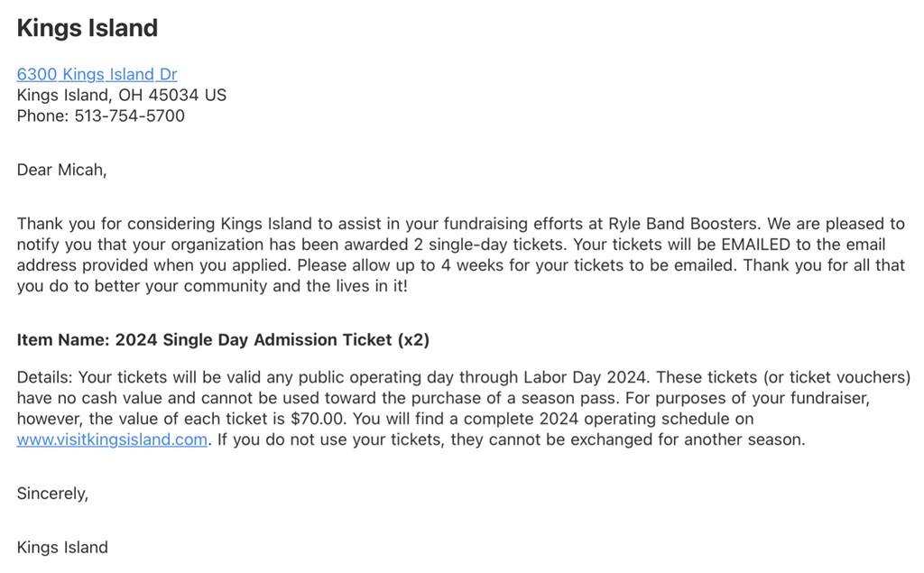Open the 6300 Kings Island Dr address link

[x=97, y=74]
